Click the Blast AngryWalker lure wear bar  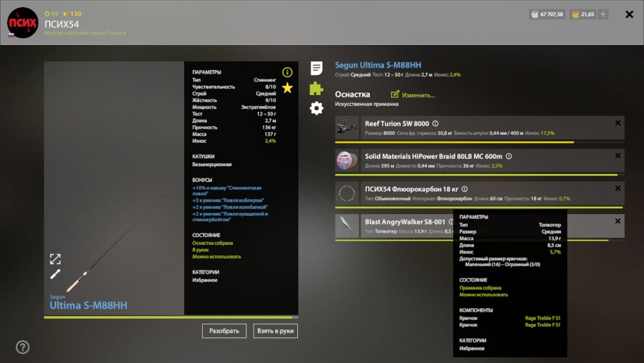point(480,240)
